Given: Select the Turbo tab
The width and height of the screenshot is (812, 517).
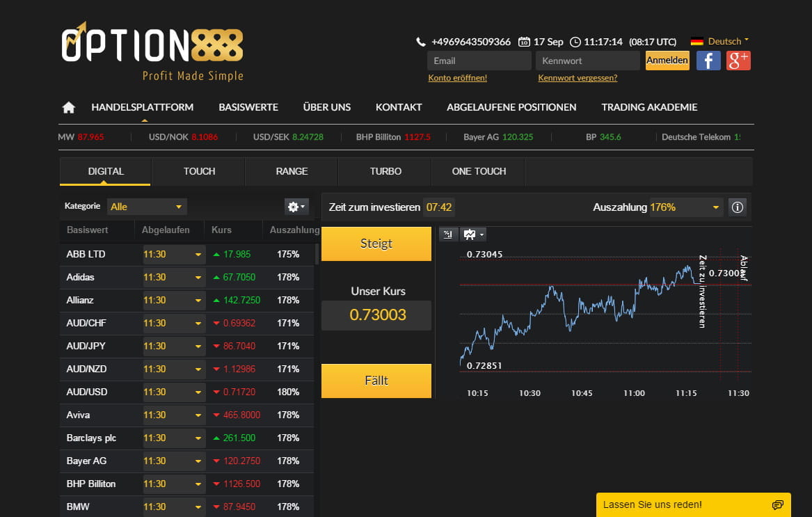Looking at the screenshot, I should tap(385, 171).
